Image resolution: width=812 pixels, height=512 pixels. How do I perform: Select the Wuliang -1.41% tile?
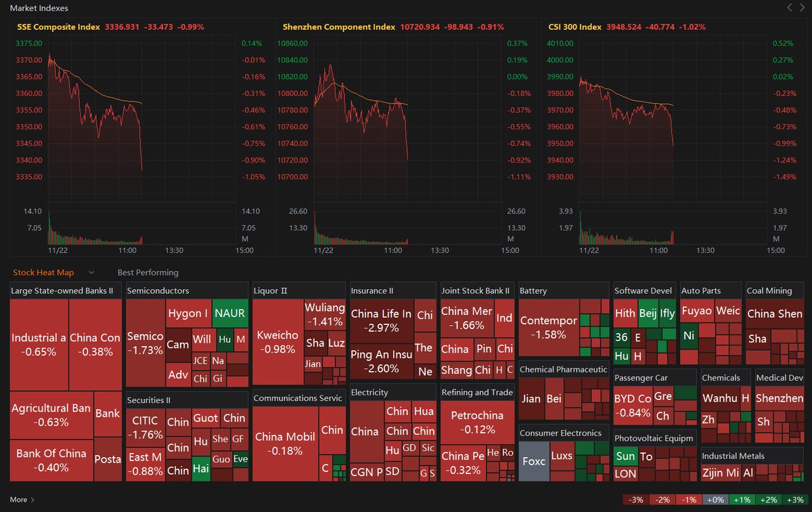click(325, 315)
